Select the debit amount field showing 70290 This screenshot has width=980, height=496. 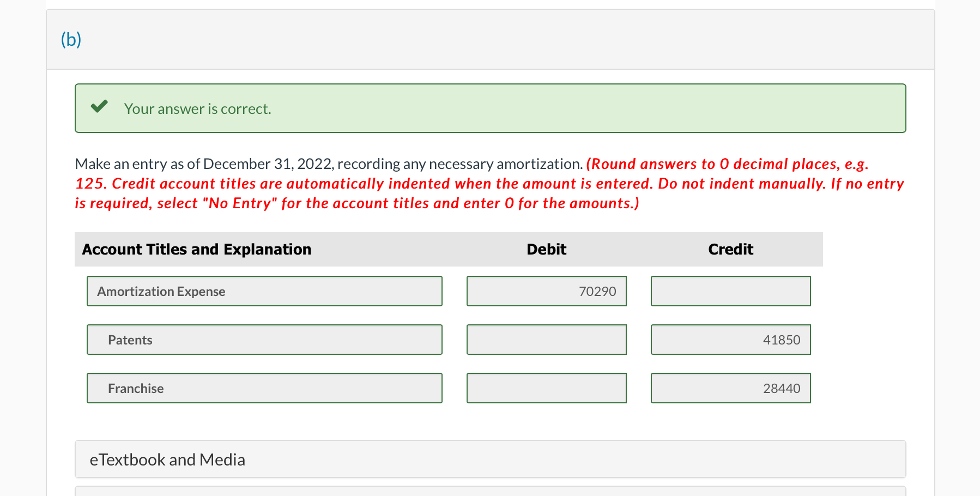pyautogui.click(x=546, y=291)
